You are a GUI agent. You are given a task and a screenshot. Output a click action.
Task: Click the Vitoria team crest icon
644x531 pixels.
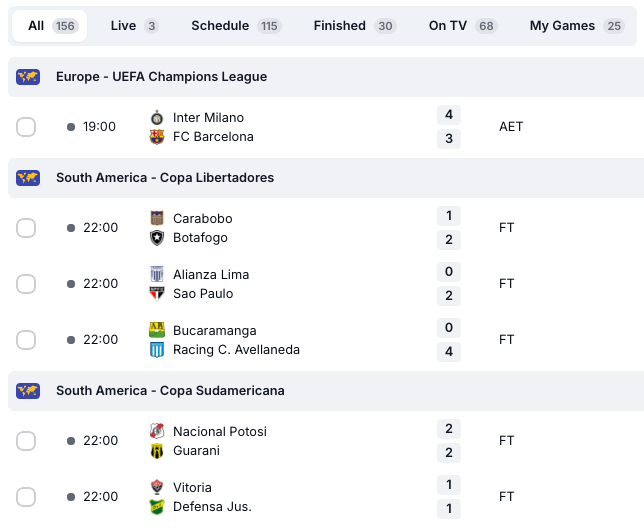[157, 488]
